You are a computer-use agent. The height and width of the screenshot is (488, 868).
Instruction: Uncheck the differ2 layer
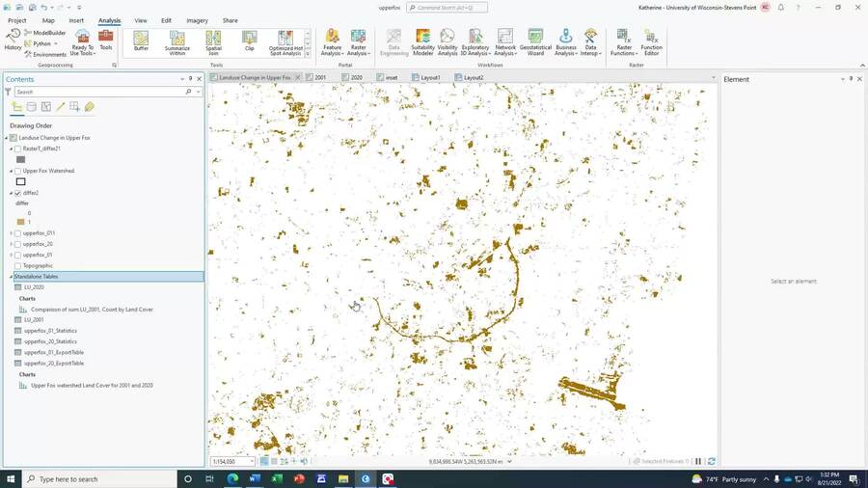tap(17, 193)
